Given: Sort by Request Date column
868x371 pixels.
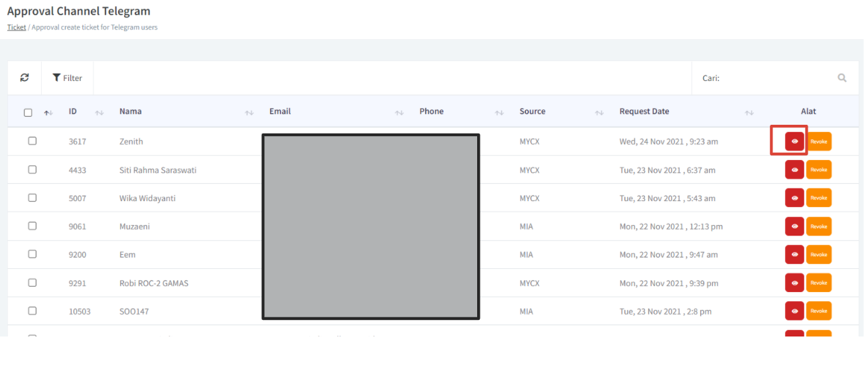Looking at the screenshot, I should point(644,111).
